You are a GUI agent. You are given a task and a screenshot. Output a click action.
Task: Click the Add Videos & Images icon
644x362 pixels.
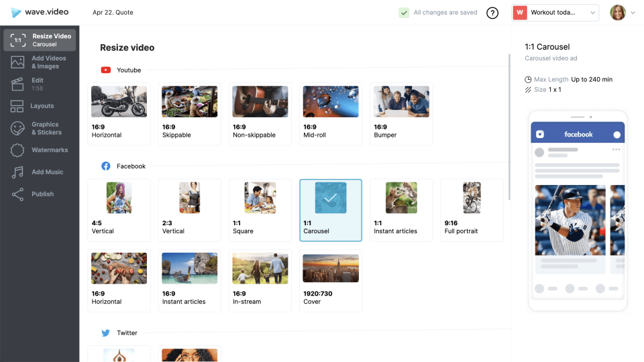click(x=17, y=62)
